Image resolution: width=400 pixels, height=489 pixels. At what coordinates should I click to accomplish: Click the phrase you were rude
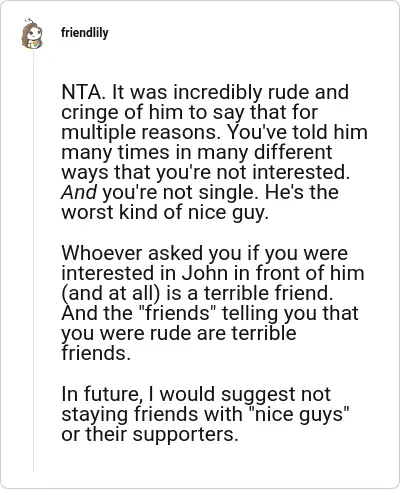coord(127,333)
